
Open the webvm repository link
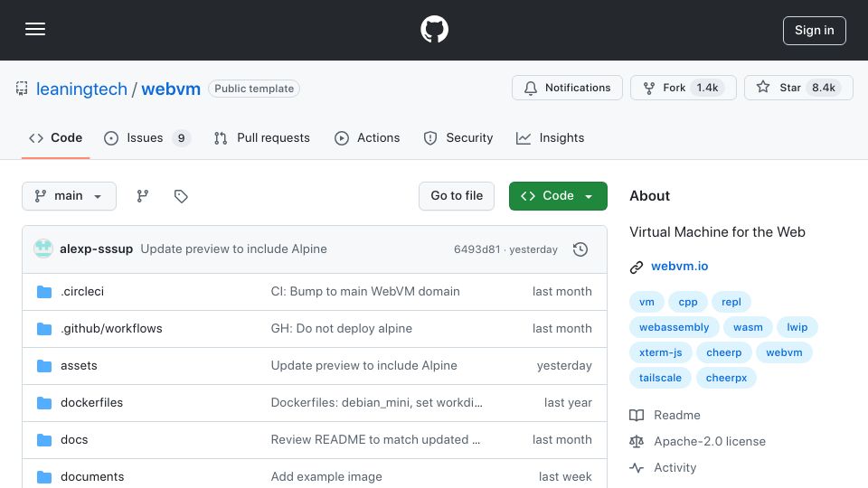click(171, 89)
